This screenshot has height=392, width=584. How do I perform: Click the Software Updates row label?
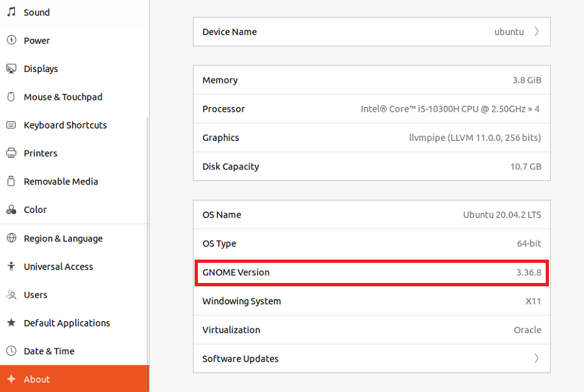(241, 358)
